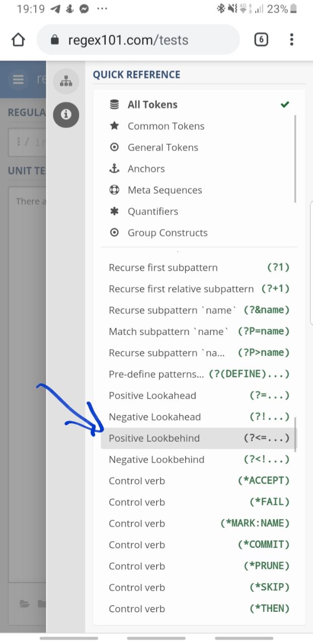Click Control verb (*COMMIT) entry
Image resolution: width=313 pixels, height=644 pixels.
(199, 545)
